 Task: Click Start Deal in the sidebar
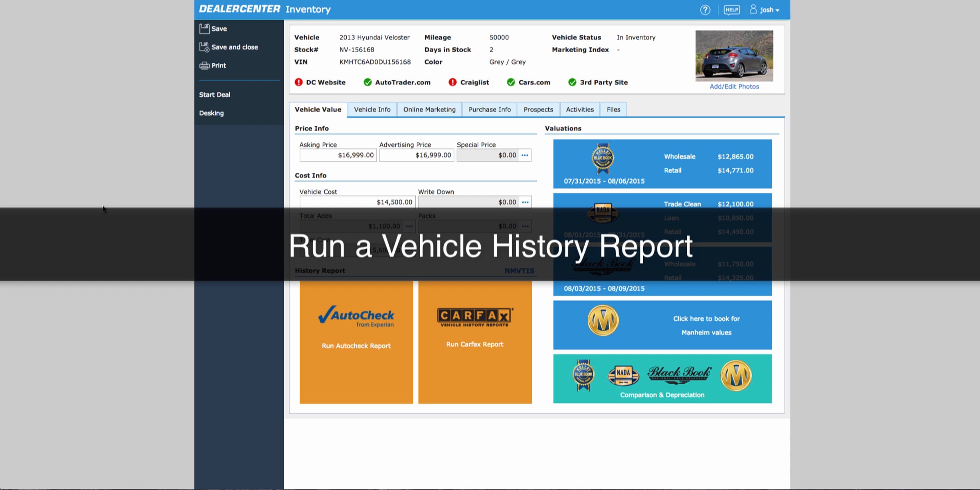pos(215,95)
